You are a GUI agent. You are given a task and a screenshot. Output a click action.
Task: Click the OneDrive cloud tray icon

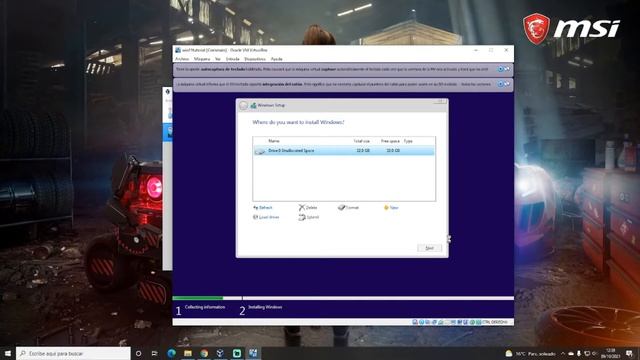[571, 353]
